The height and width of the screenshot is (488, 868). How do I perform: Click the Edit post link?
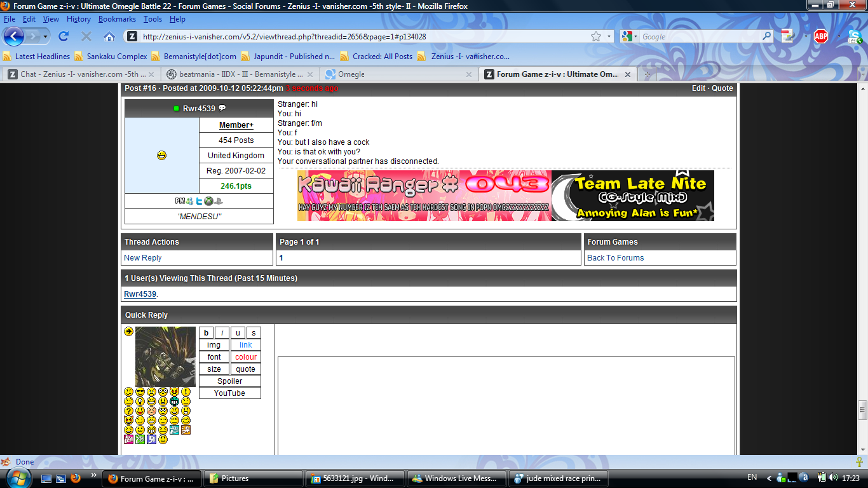698,88
